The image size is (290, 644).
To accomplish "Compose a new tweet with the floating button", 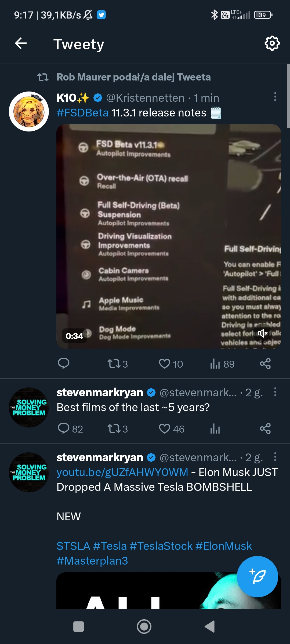I will tap(257, 576).
